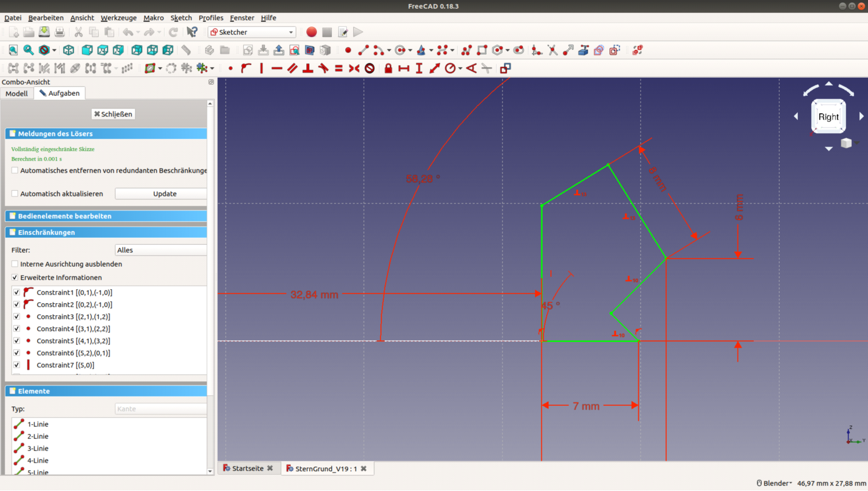Click the horizontal distance constraint icon
The height and width of the screenshot is (491, 868).
pyautogui.click(x=404, y=68)
